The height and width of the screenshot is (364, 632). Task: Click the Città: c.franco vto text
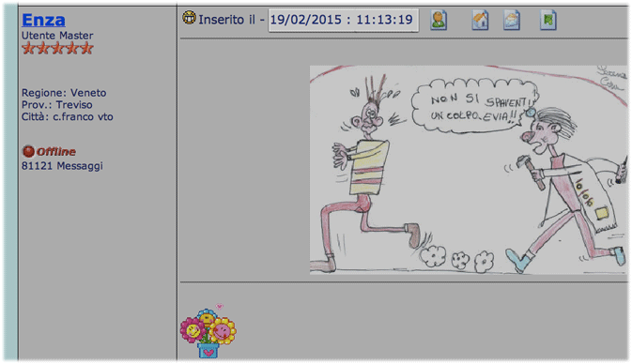(x=68, y=116)
